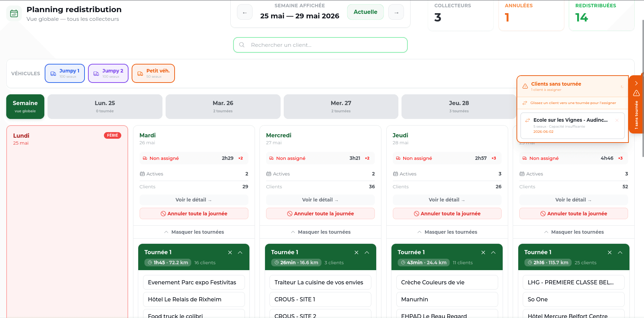644x318 pixels.
Task: Collapse the orange side panel chevron
Action: point(636,83)
